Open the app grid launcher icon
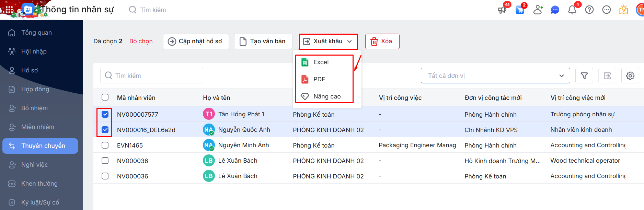The image size is (644, 210). coord(9,10)
